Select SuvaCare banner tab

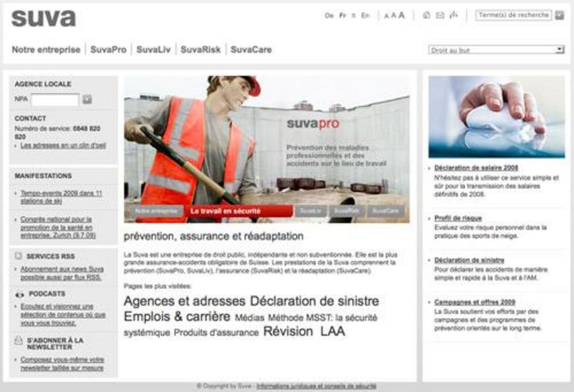coord(385,211)
